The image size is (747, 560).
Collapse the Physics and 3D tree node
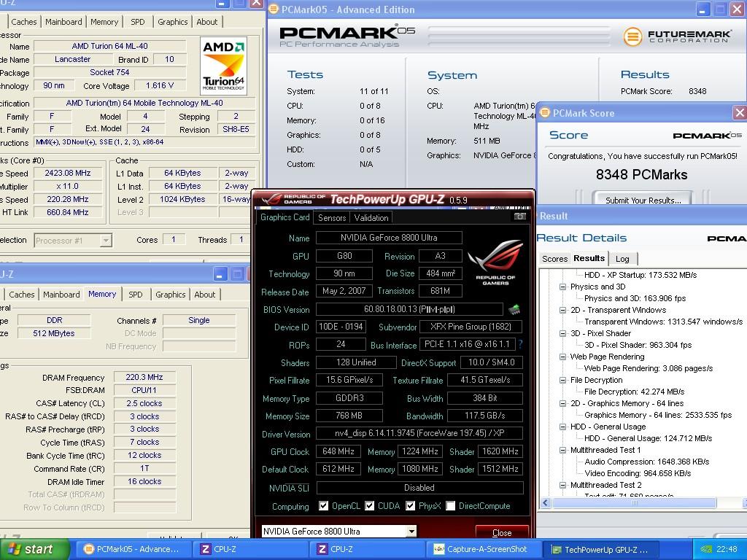[x=562, y=287]
